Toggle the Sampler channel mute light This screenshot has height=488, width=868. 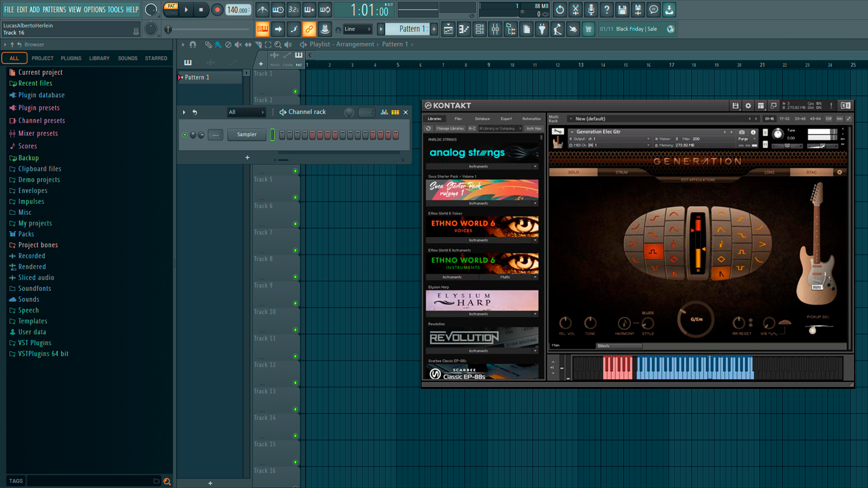[186, 135]
